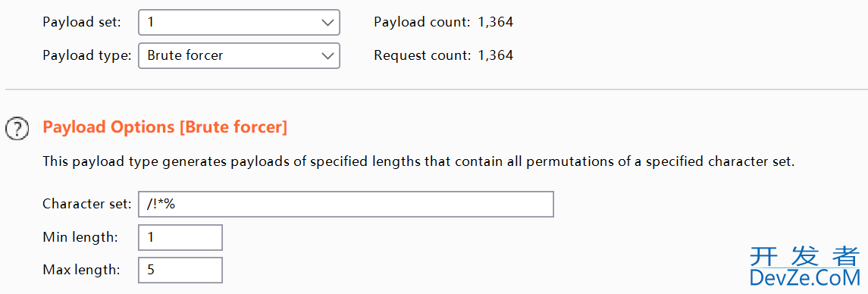The width and height of the screenshot is (868, 294).
Task: Select the Payload set value 1 box
Action: pos(239,22)
